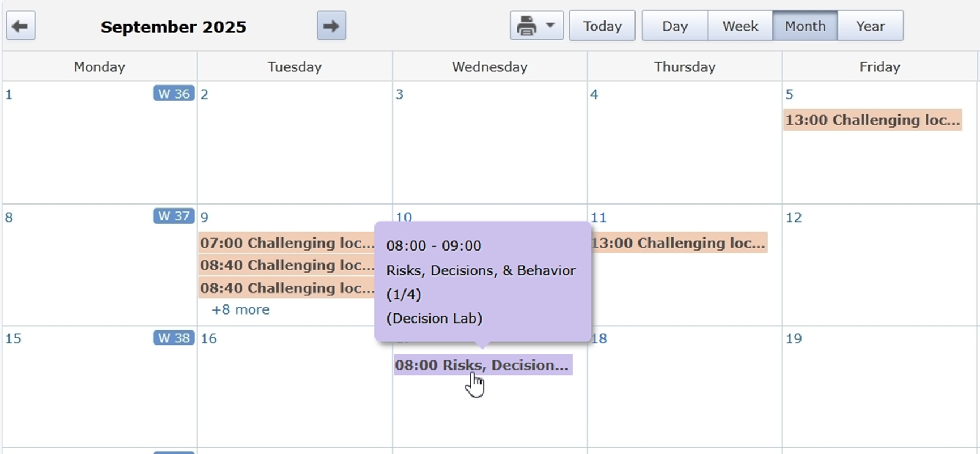This screenshot has height=454, width=980.
Task: Switch to Day view
Action: 675,26
